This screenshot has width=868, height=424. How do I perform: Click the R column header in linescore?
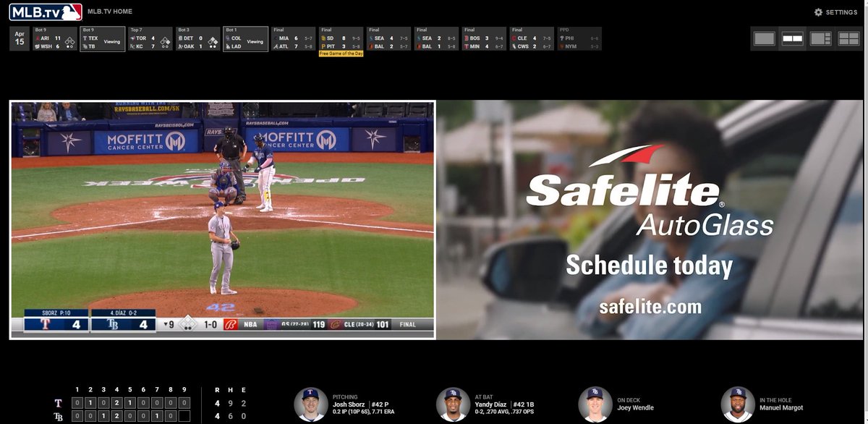pyautogui.click(x=217, y=389)
